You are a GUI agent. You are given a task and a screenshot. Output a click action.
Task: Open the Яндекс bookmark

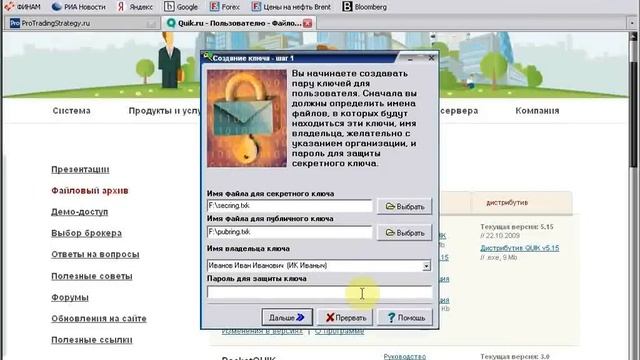tap(135, 7)
